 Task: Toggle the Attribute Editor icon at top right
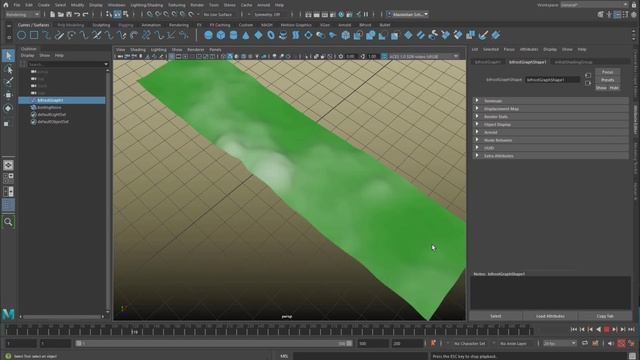617,14
